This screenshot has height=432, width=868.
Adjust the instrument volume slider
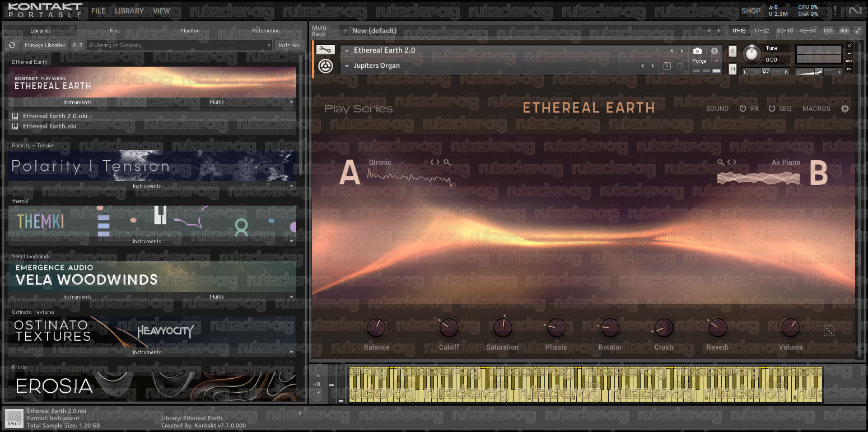click(820, 72)
